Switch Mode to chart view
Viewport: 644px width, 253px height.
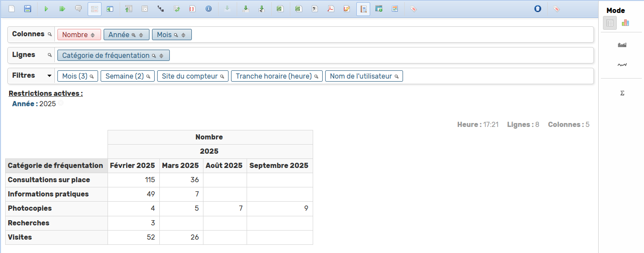tap(625, 23)
